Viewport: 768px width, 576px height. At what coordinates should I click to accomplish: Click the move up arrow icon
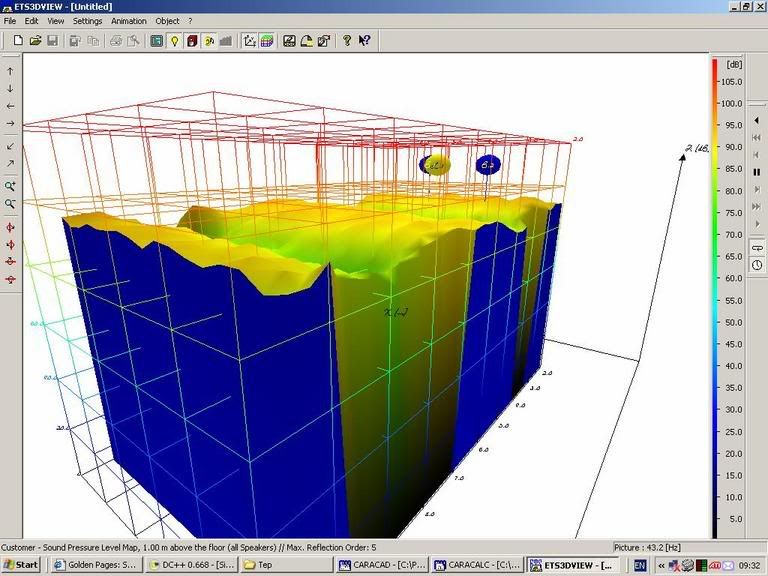point(11,71)
